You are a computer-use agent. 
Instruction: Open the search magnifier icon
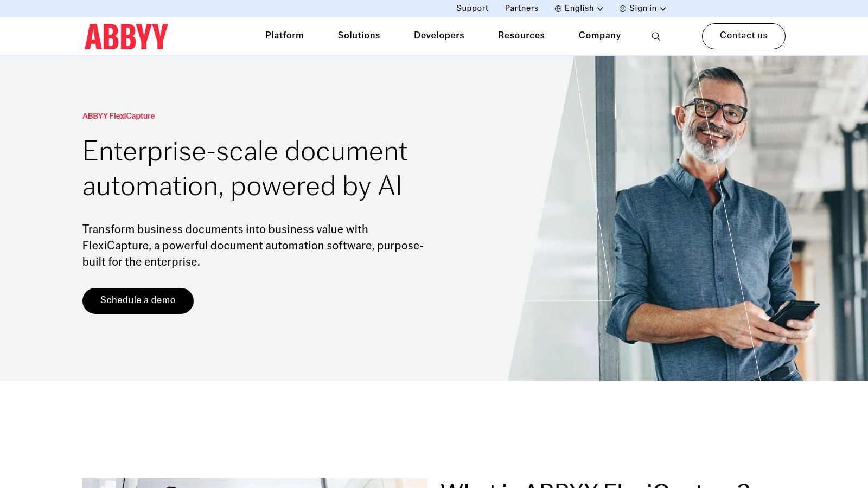coord(655,36)
